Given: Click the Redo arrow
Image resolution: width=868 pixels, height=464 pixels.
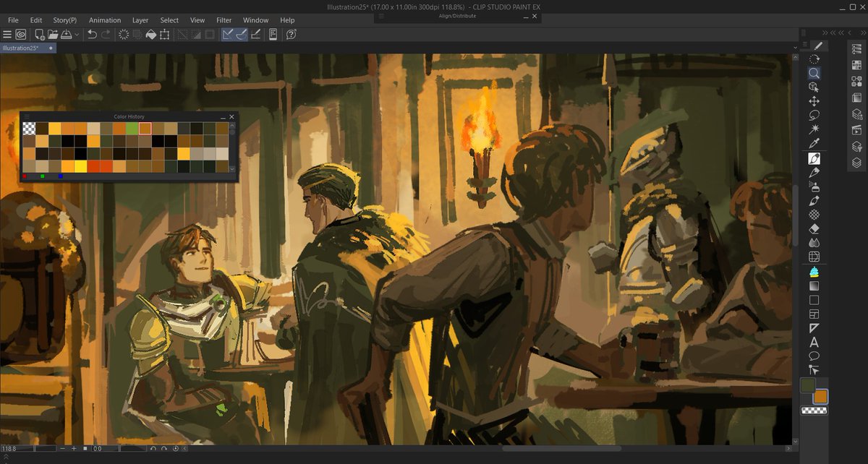Looking at the screenshot, I should pyautogui.click(x=106, y=34).
